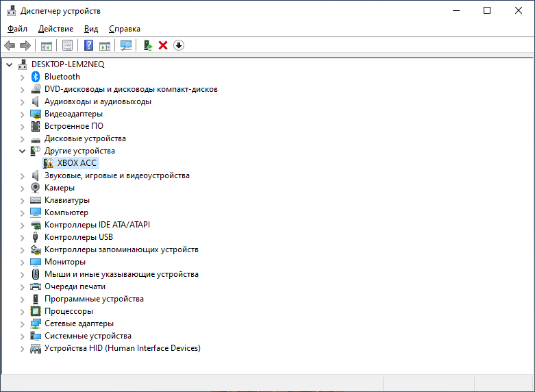Viewport: 535px width, 392px height.
Task: Select Мыши и иные указывающие устройства
Action: pos(121,274)
